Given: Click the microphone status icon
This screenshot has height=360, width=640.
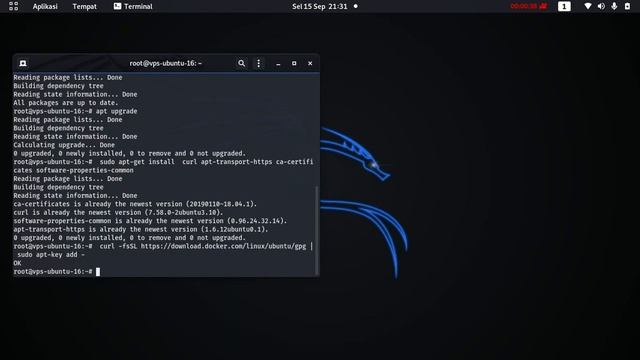Looking at the screenshot, I should 614,6.
